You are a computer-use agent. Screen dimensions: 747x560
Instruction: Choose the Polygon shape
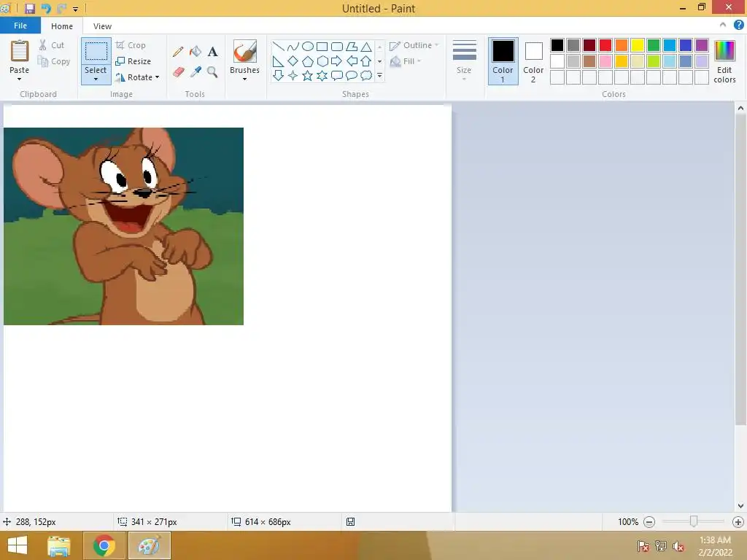pos(352,47)
